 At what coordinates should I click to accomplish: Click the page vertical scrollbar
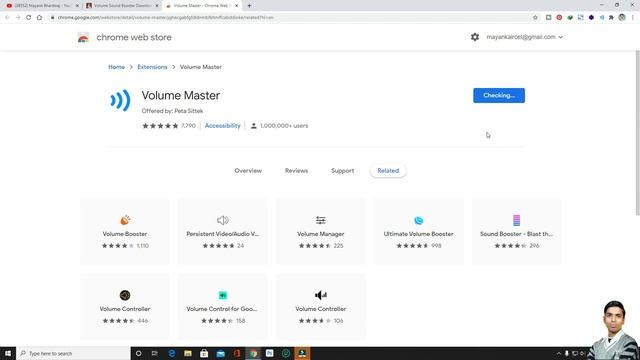pyautogui.click(x=637, y=133)
